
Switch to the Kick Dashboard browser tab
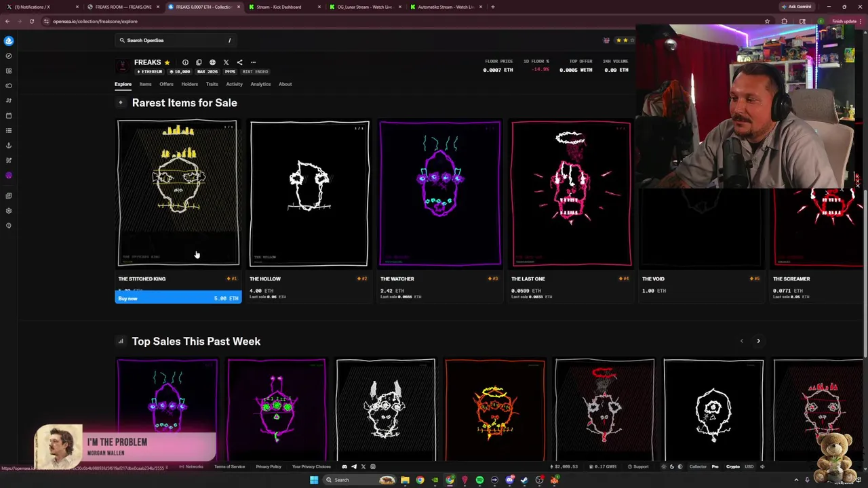[x=282, y=7]
